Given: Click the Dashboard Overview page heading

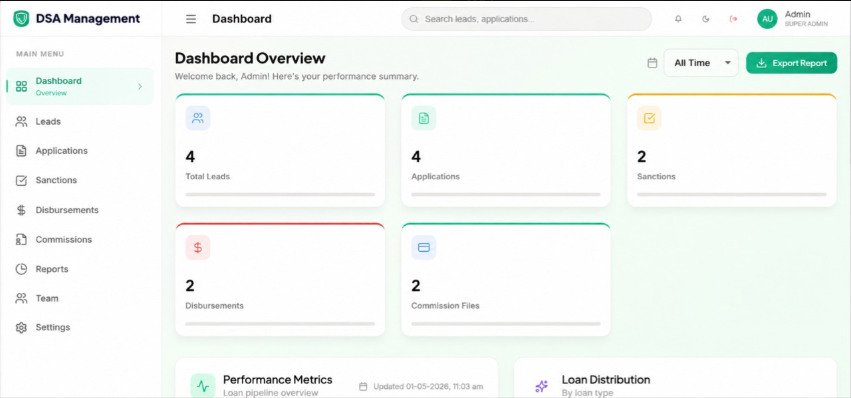Looking at the screenshot, I should (250, 58).
